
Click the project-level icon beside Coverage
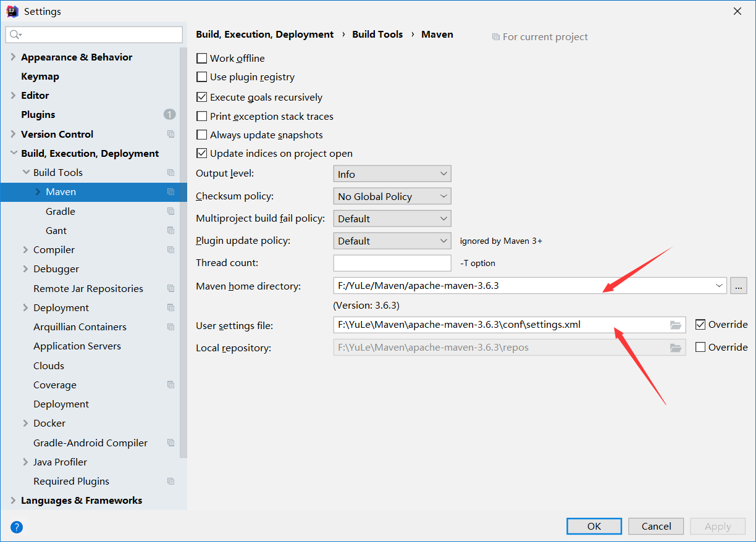tap(170, 385)
